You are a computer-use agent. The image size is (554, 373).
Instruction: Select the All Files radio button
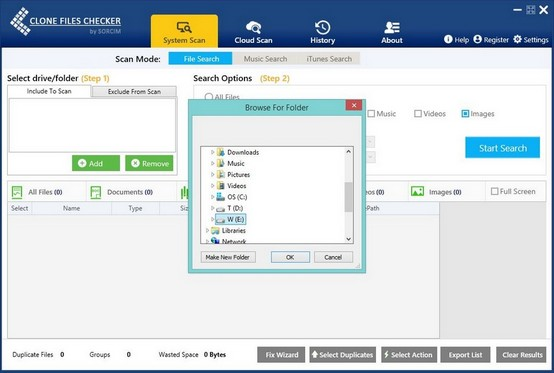(x=208, y=97)
